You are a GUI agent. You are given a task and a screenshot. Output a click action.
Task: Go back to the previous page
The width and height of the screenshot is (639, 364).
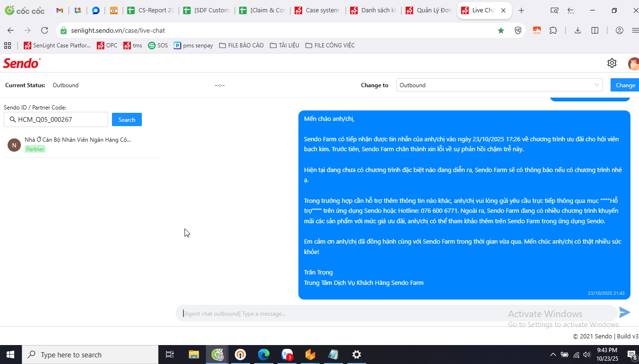[x=10, y=30]
